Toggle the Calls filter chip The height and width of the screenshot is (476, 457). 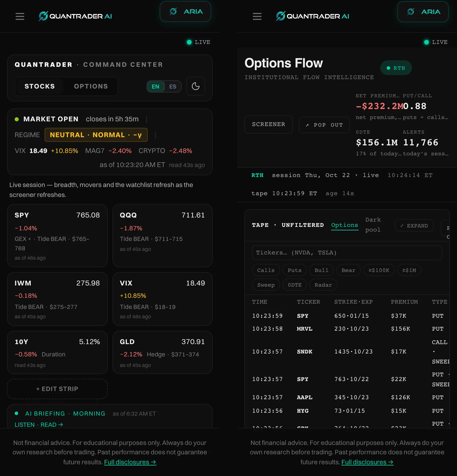click(266, 270)
